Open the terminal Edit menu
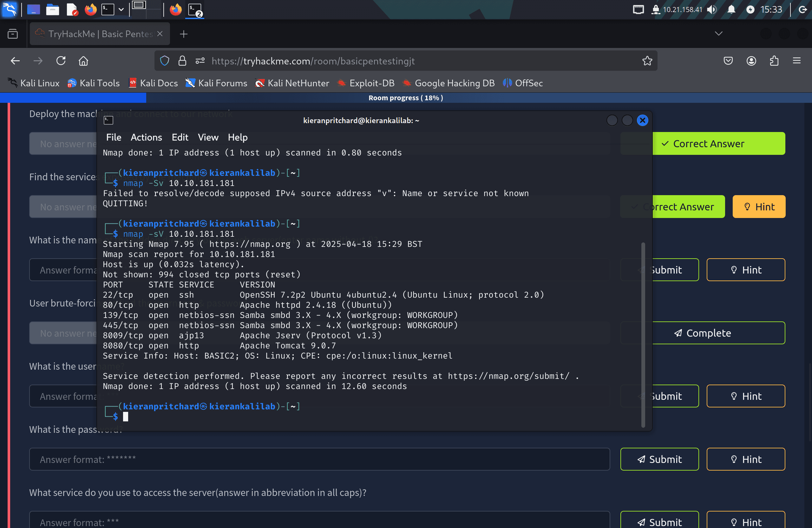812x528 pixels. [180, 137]
